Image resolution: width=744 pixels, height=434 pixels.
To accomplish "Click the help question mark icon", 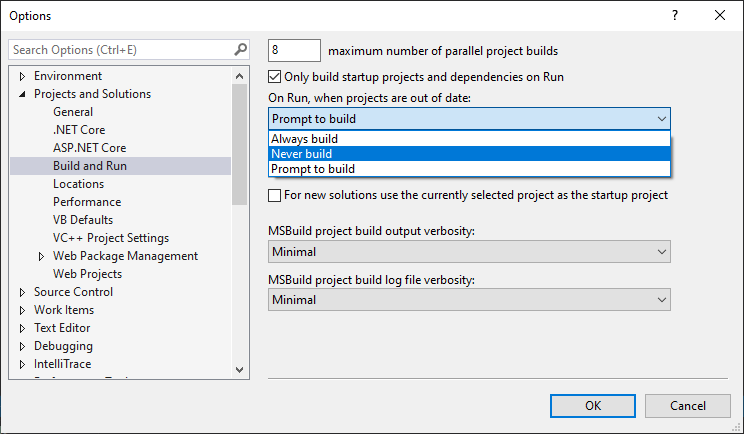I will (675, 15).
